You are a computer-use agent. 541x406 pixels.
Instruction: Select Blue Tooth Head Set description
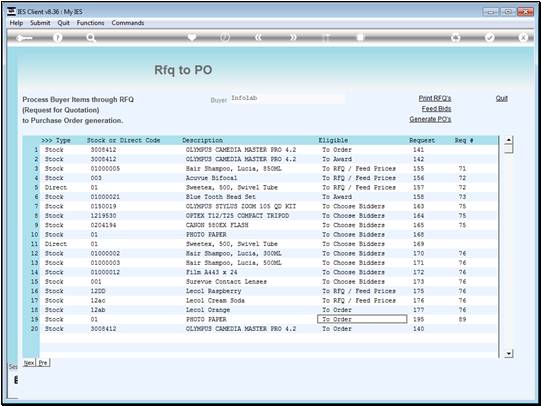220,197
